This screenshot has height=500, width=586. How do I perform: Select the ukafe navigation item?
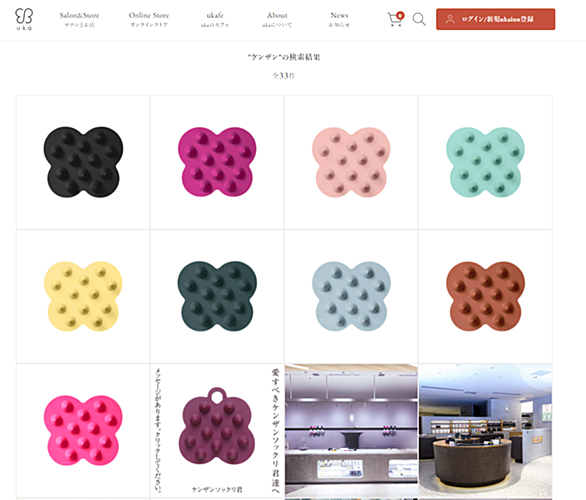pos(215,19)
